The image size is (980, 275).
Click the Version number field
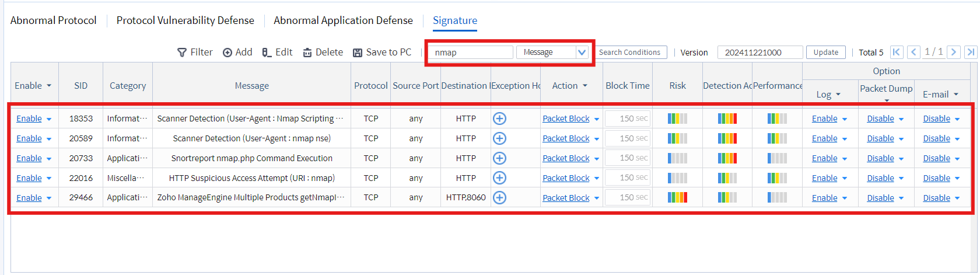pos(760,53)
